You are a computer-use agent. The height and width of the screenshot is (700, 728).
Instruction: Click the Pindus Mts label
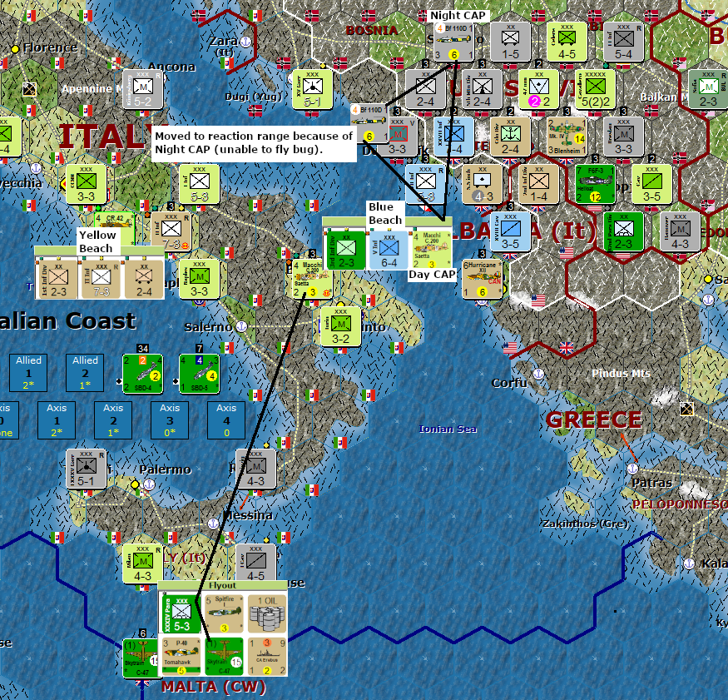(x=621, y=374)
